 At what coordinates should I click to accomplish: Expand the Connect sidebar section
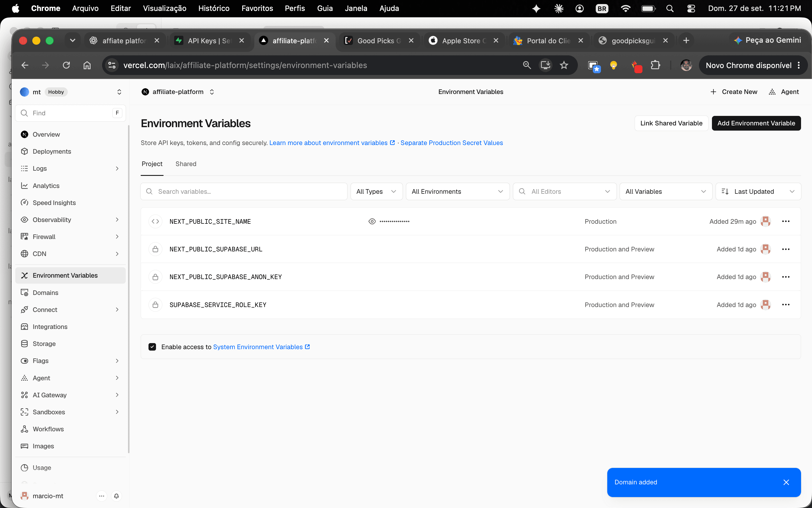tap(117, 310)
